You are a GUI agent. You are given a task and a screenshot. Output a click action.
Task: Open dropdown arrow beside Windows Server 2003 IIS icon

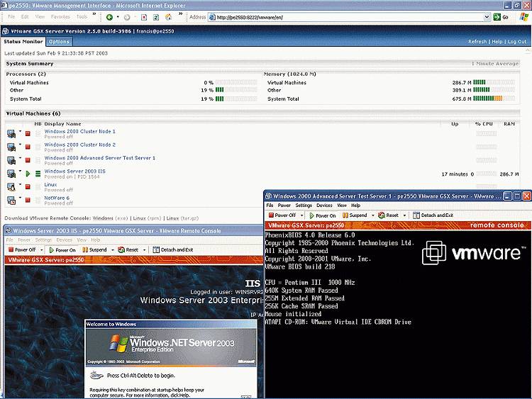20,171
